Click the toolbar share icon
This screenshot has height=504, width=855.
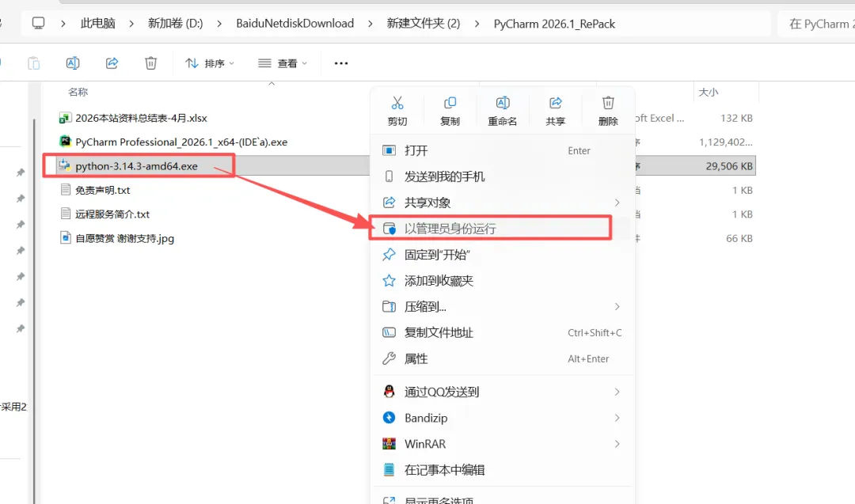click(x=112, y=63)
